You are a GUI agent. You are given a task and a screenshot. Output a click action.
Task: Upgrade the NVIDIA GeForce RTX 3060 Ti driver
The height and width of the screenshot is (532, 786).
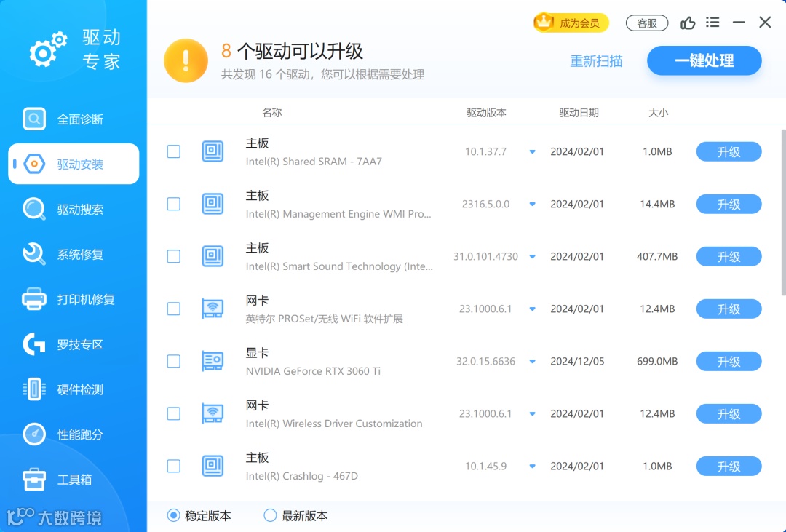point(729,362)
